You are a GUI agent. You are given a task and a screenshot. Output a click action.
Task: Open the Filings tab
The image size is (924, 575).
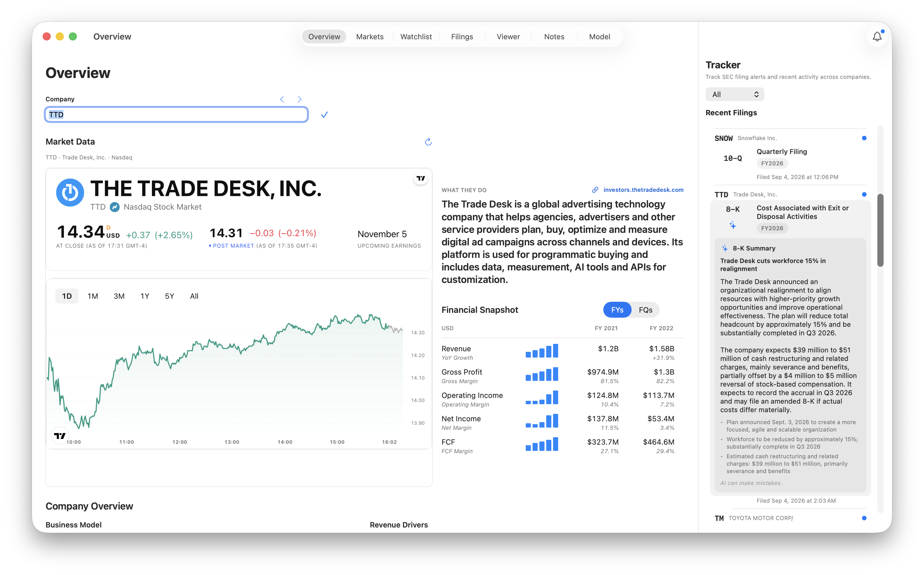click(462, 36)
